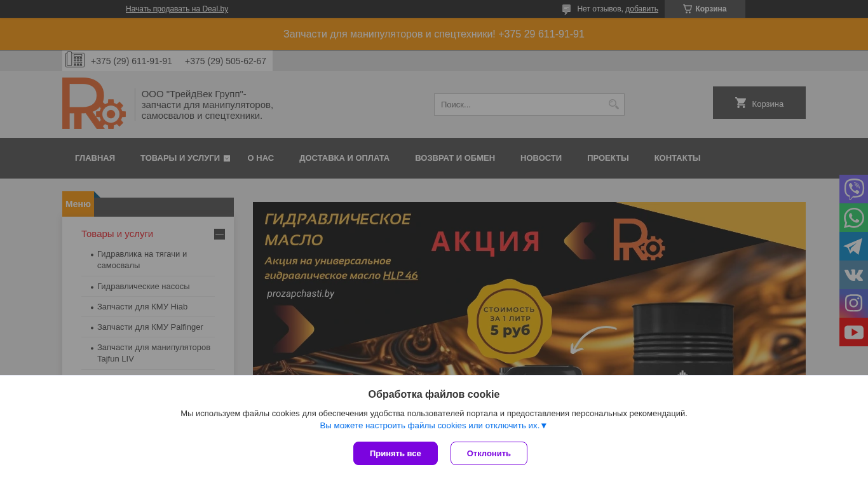Open the Контакты menu item

[677, 158]
